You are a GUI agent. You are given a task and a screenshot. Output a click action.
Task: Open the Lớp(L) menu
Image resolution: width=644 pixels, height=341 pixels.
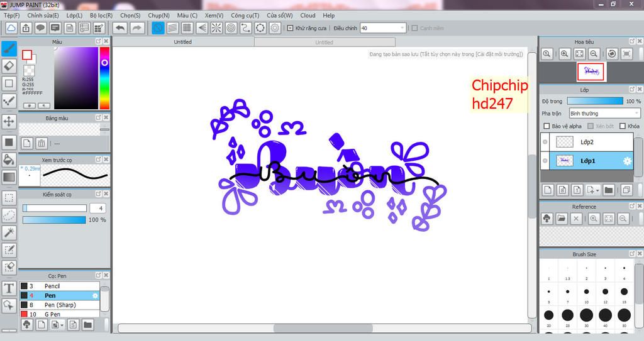pos(74,15)
